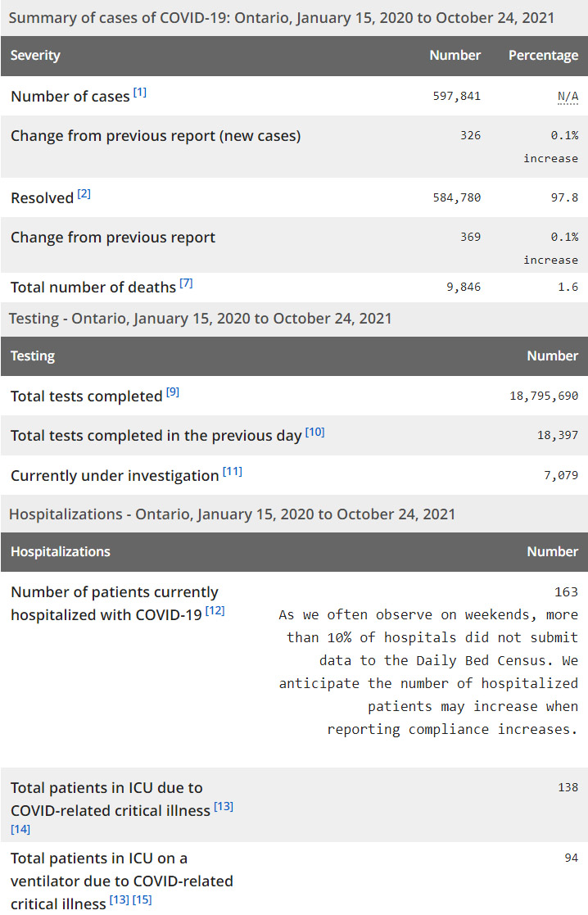Click the 18,795,690 total tests value
The image size is (588, 915).
click(544, 396)
